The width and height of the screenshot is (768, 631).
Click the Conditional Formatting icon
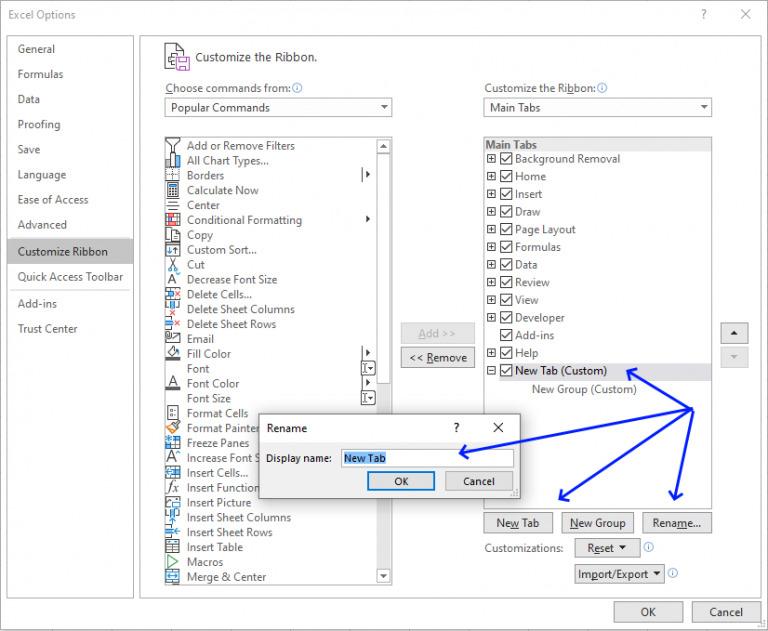point(172,220)
